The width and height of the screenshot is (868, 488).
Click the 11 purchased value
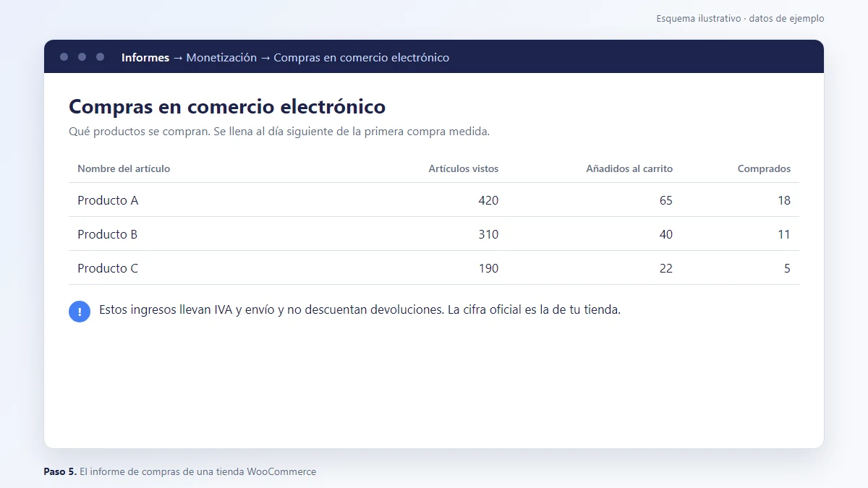click(784, 234)
